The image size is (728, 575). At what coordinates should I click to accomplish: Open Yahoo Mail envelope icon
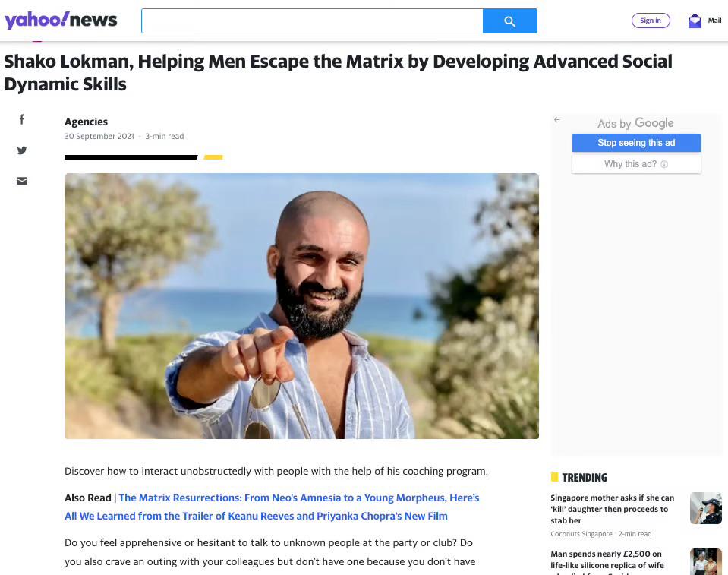point(695,21)
